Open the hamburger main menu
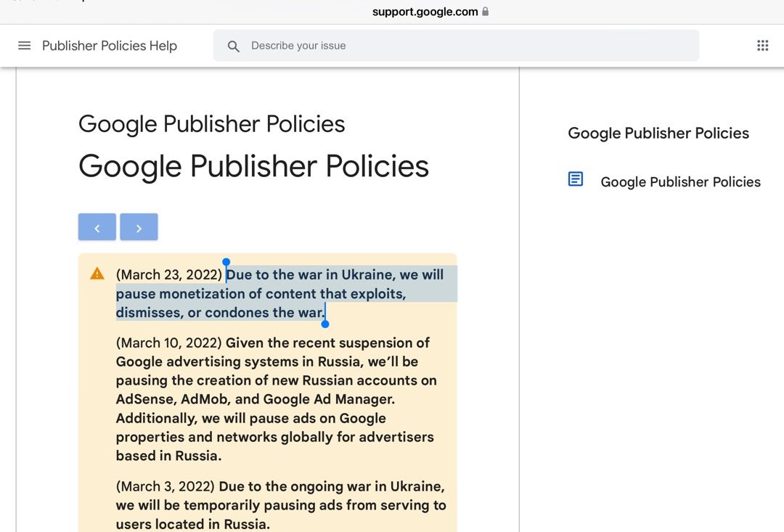 pyautogui.click(x=24, y=46)
